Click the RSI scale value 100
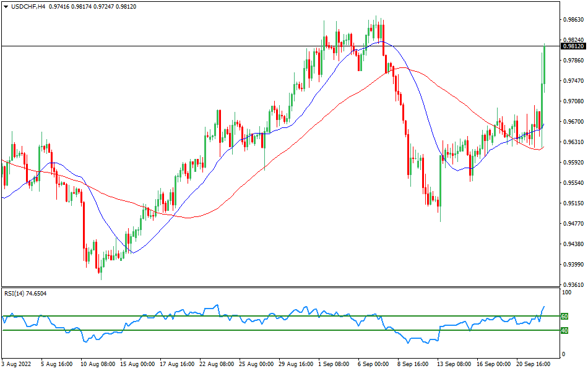The height and width of the screenshot is (371, 588). click(566, 292)
